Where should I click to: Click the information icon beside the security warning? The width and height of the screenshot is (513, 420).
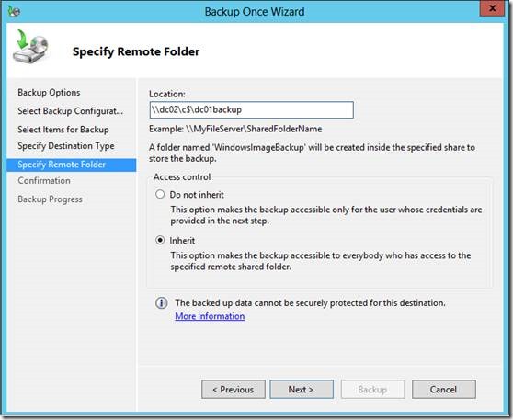pyautogui.click(x=161, y=303)
